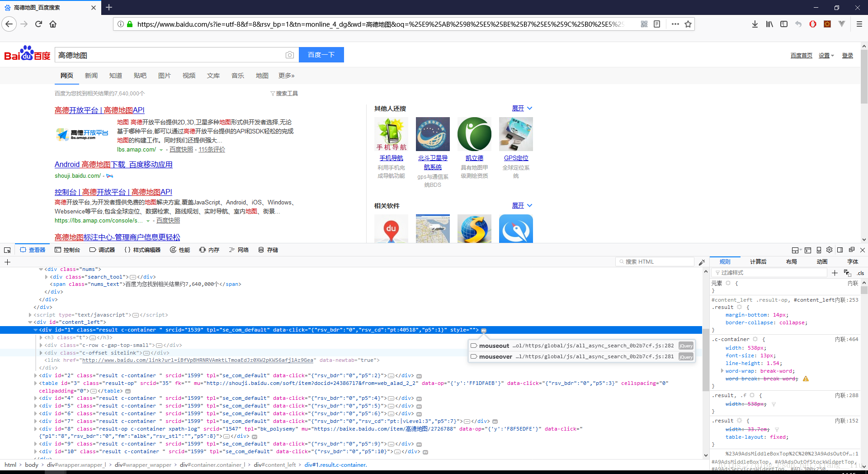The height and width of the screenshot is (474, 868).
Task: Toggle pseudo-class panel in rules view
Action: coord(847,273)
